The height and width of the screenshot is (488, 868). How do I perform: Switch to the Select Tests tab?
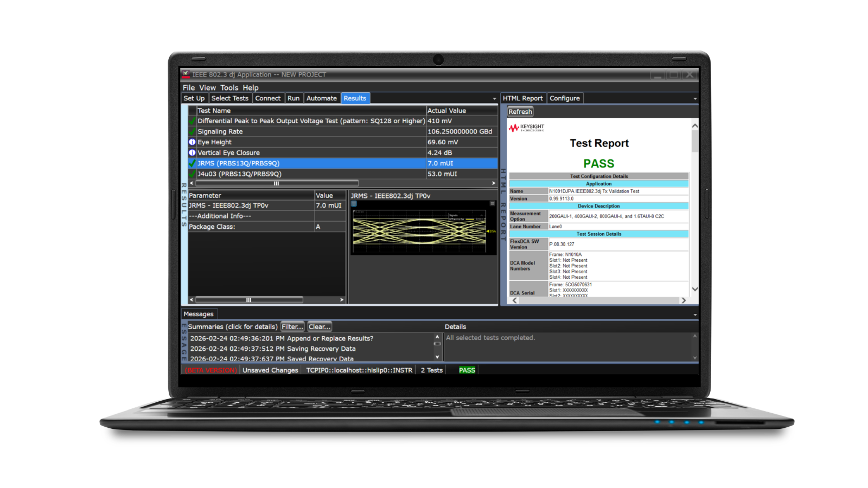click(230, 98)
